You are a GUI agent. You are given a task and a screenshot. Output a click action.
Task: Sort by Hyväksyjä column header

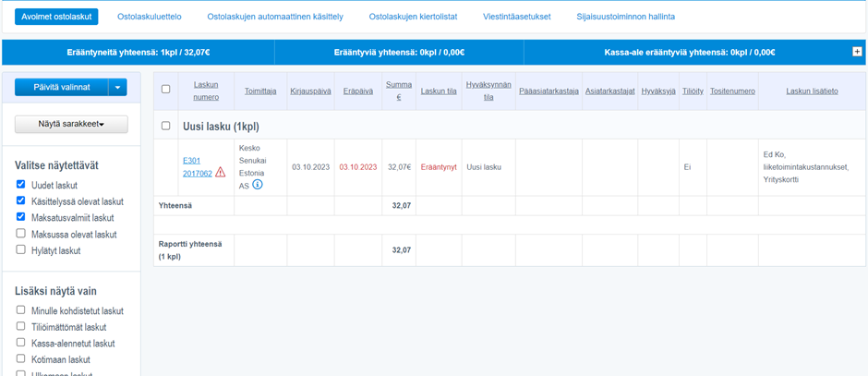point(658,91)
